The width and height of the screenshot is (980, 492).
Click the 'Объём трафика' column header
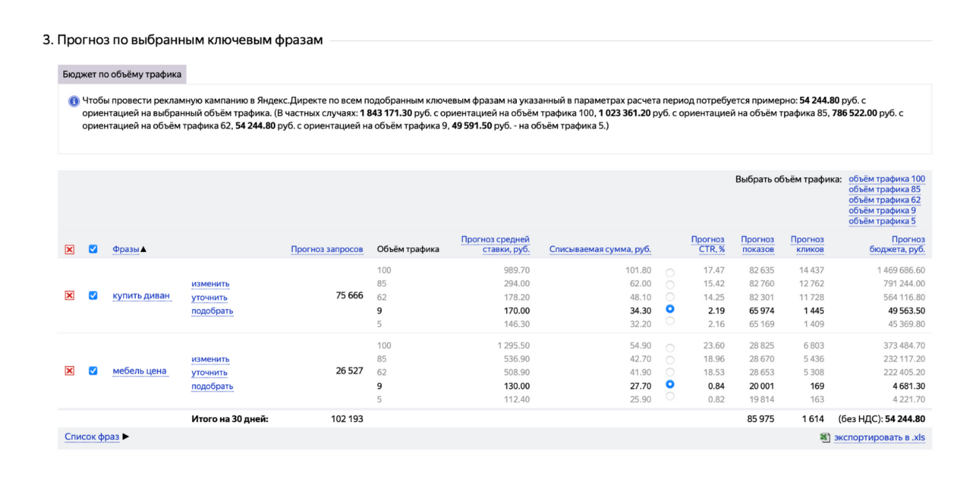click(408, 249)
